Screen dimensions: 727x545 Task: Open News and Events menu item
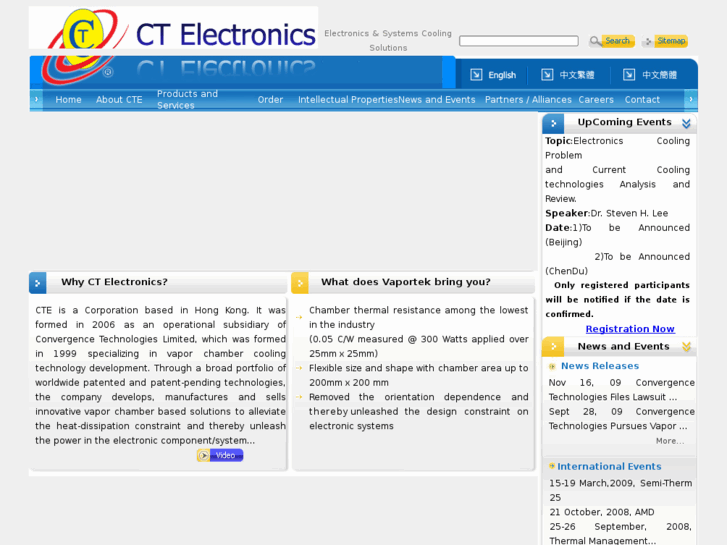click(437, 100)
